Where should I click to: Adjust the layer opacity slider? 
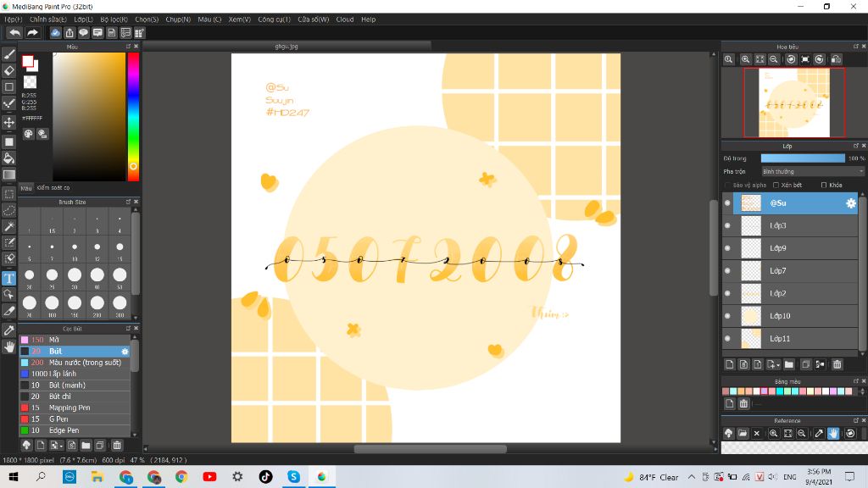tap(803, 158)
